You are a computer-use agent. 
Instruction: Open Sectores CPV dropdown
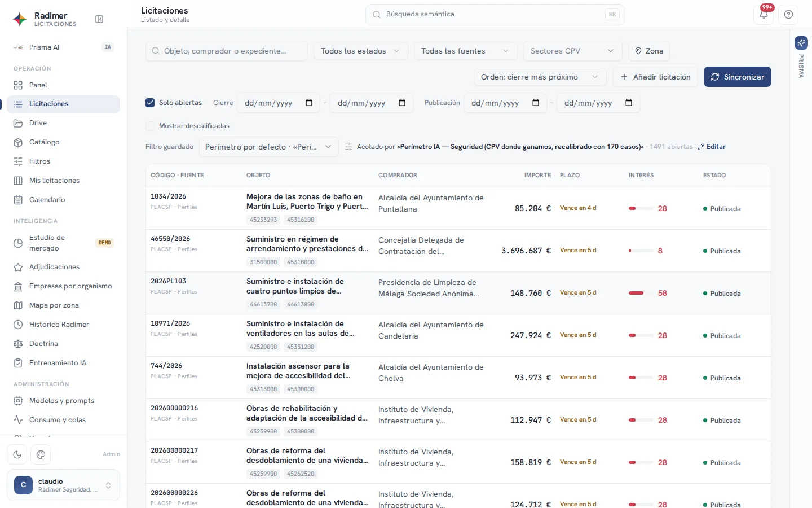[x=572, y=51]
